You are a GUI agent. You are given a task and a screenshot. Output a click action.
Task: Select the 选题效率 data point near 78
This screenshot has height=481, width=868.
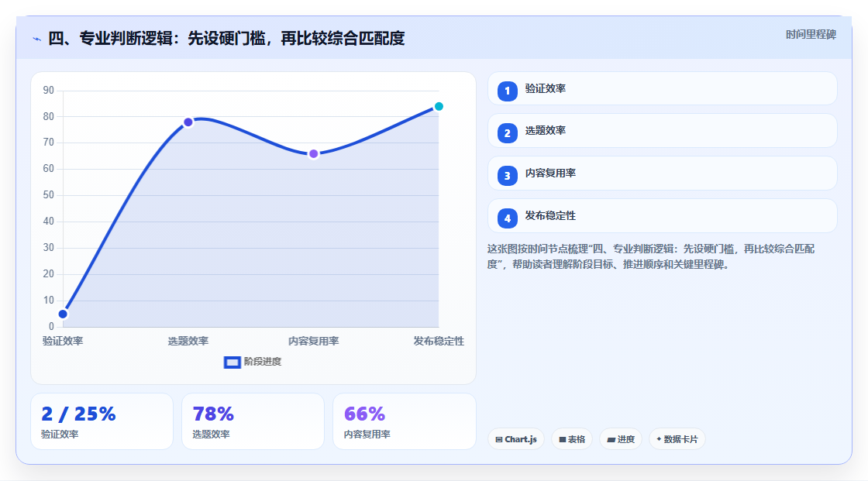coord(188,122)
